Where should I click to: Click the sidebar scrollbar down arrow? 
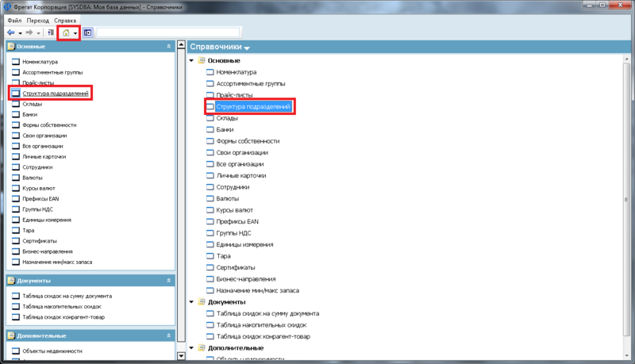182,356
